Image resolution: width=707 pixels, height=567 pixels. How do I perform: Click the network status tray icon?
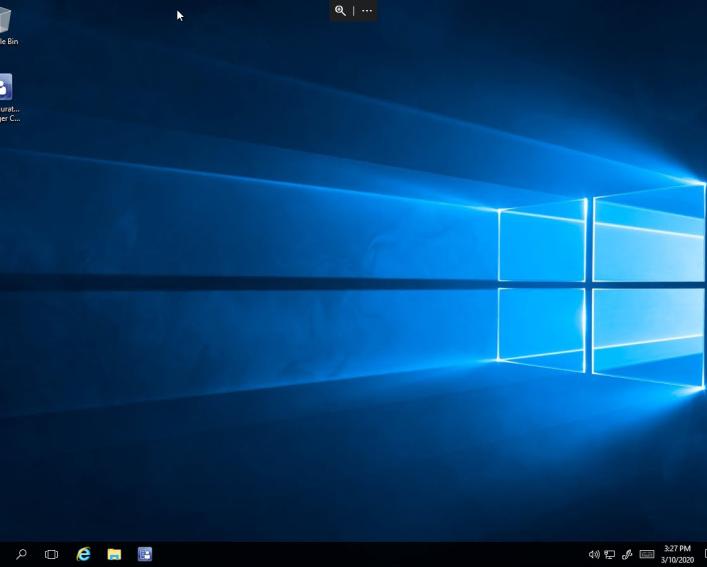[610, 554]
